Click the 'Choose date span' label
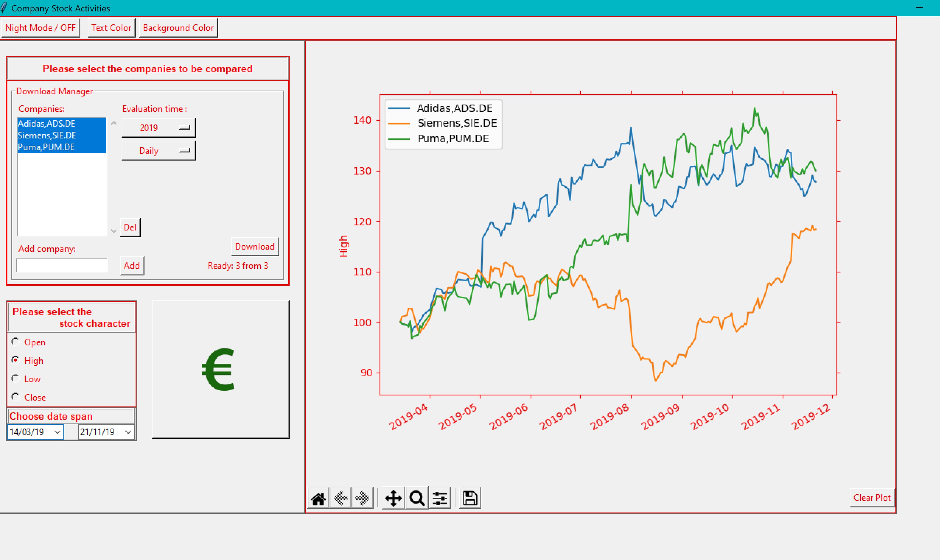This screenshot has height=560, width=940. [x=51, y=416]
